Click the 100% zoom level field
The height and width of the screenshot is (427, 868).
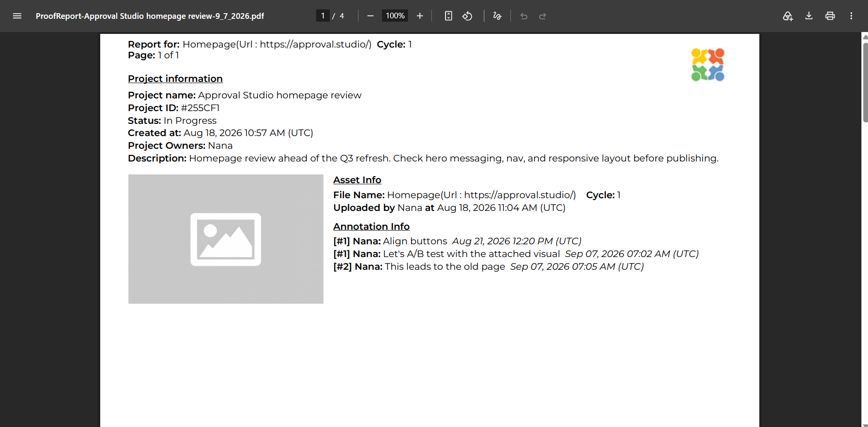coord(395,16)
